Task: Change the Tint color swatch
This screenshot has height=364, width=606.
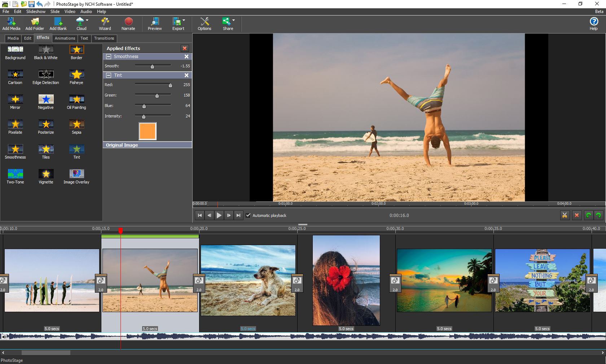Action: 147,131
